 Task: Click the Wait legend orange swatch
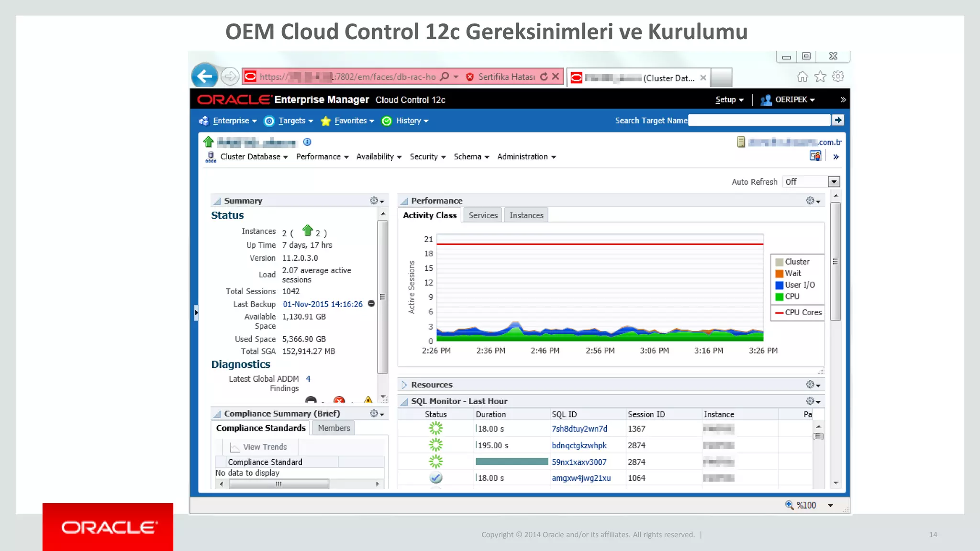pyautogui.click(x=779, y=274)
